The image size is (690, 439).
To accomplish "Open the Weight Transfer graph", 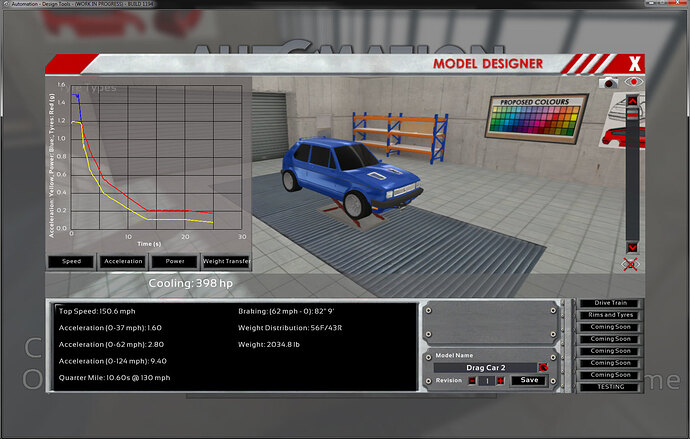I will (226, 261).
